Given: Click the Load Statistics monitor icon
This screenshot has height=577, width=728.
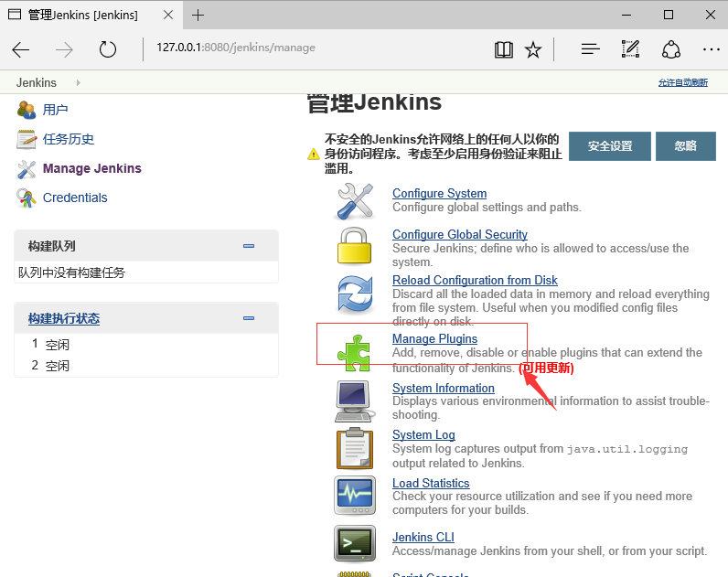Looking at the screenshot, I should pos(355,496).
